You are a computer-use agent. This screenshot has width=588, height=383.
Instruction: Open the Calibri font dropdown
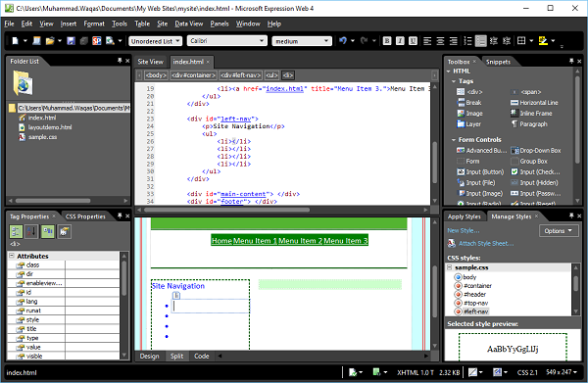tap(227, 41)
